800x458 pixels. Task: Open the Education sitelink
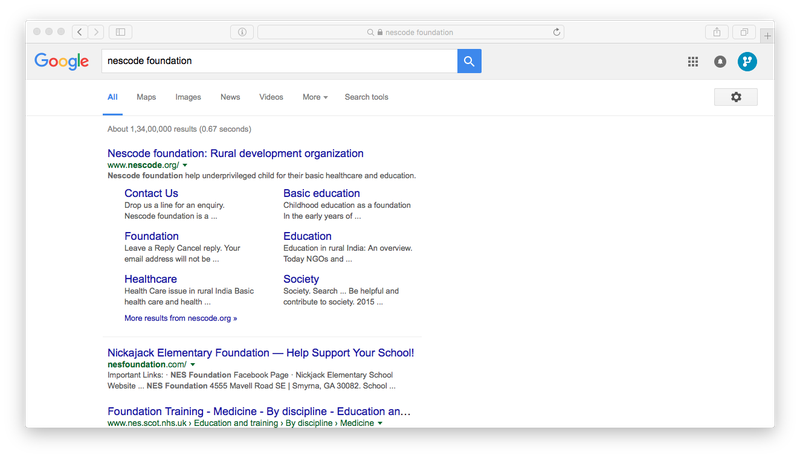click(x=307, y=236)
